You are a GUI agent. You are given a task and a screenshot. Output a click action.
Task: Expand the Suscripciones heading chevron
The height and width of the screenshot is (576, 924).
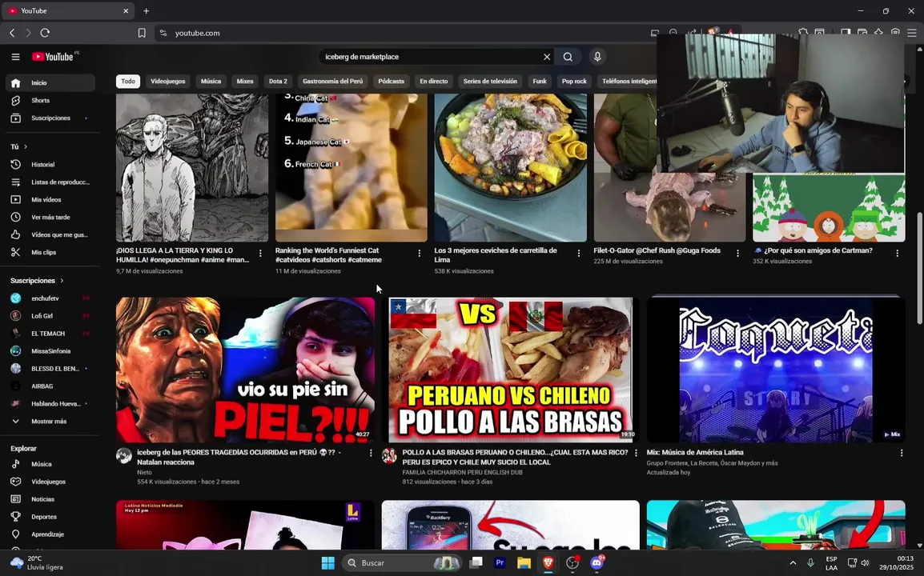[62, 281]
